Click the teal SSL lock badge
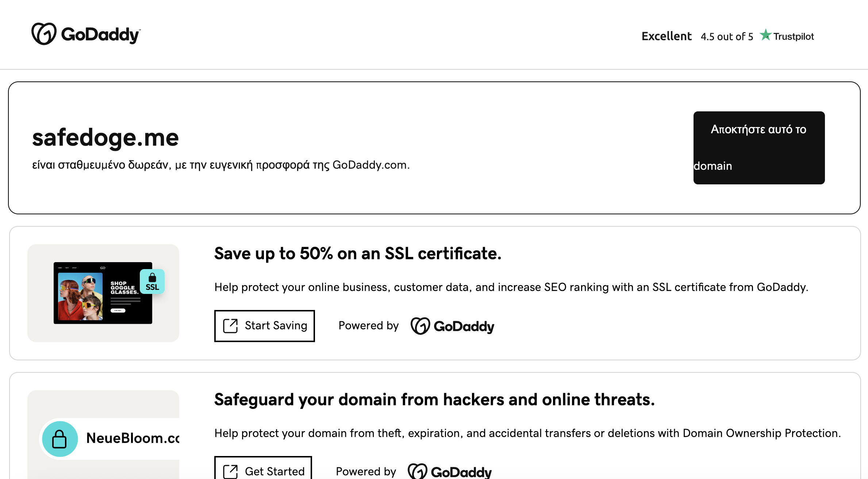 tap(152, 281)
